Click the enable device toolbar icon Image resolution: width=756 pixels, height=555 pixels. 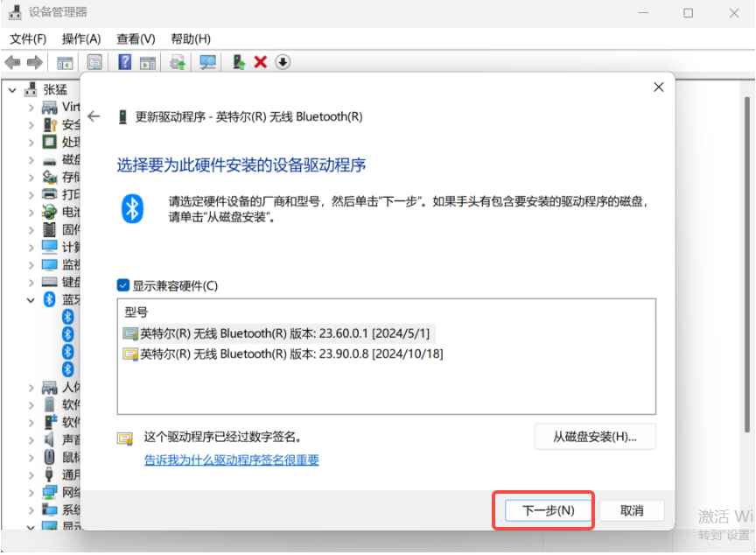(238, 62)
